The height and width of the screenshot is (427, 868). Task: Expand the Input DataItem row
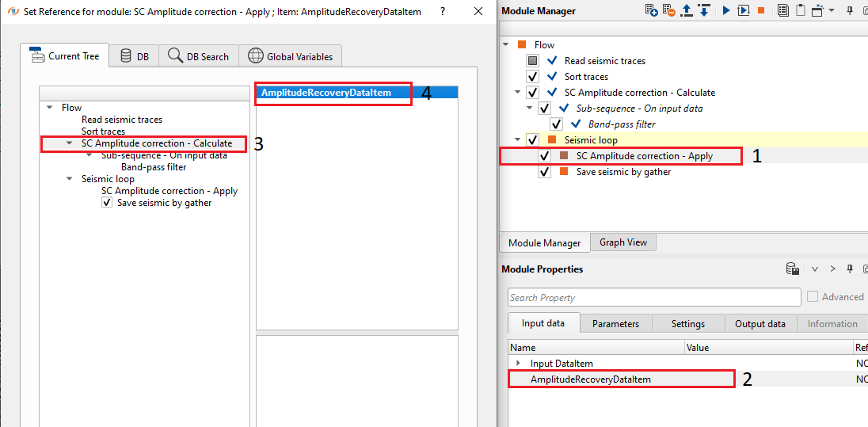tap(518, 364)
